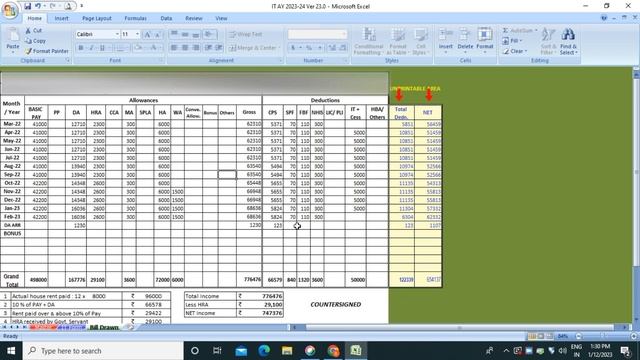This screenshot has width=640, height=360.
Task: Switch to the Insert tab
Action: (61, 18)
